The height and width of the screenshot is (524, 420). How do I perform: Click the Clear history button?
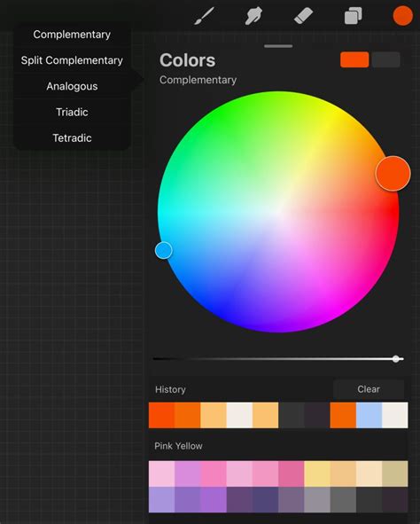click(x=369, y=389)
